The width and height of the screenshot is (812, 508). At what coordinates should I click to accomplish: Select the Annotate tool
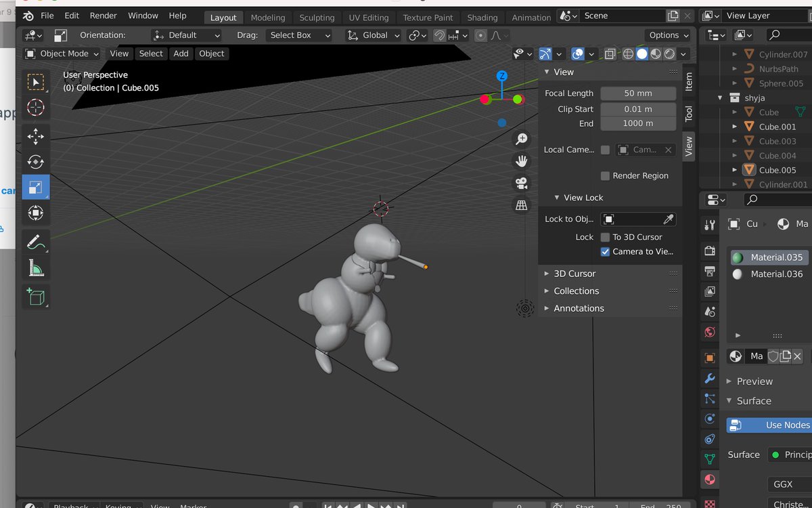(35, 242)
